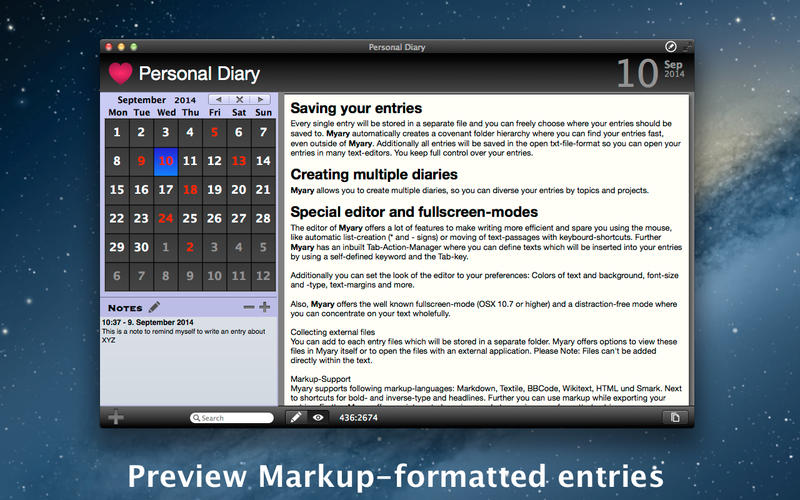This screenshot has height=500, width=800.
Task: Click the compass icon in title bar
Action: (x=671, y=46)
